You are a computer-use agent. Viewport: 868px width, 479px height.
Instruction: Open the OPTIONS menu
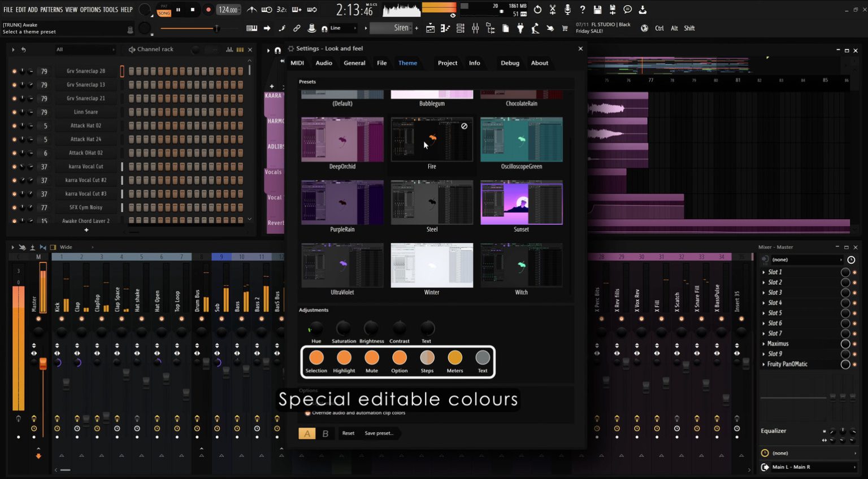point(90,10)
